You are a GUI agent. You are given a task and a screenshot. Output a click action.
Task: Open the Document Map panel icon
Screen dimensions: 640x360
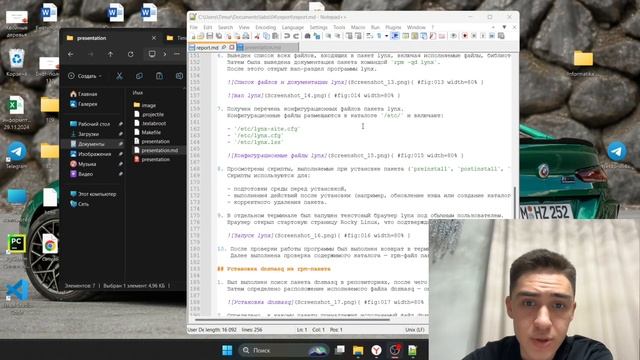point(414,36)
